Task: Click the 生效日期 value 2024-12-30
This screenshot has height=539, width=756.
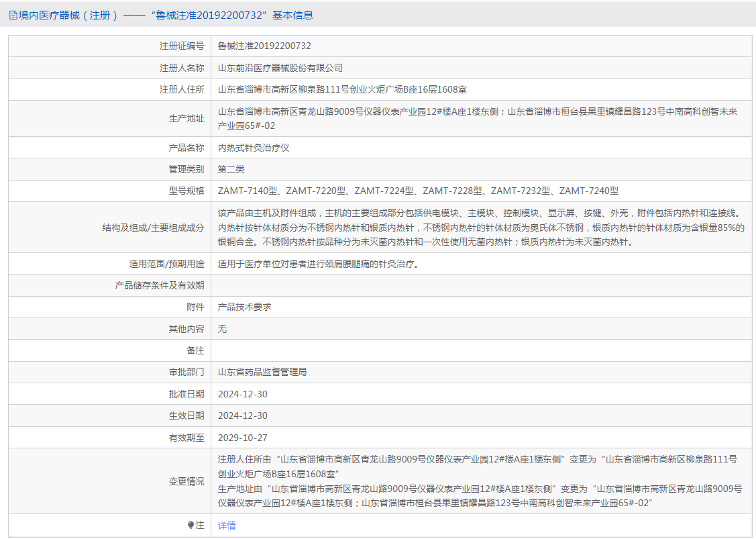Action: (243, 415)
